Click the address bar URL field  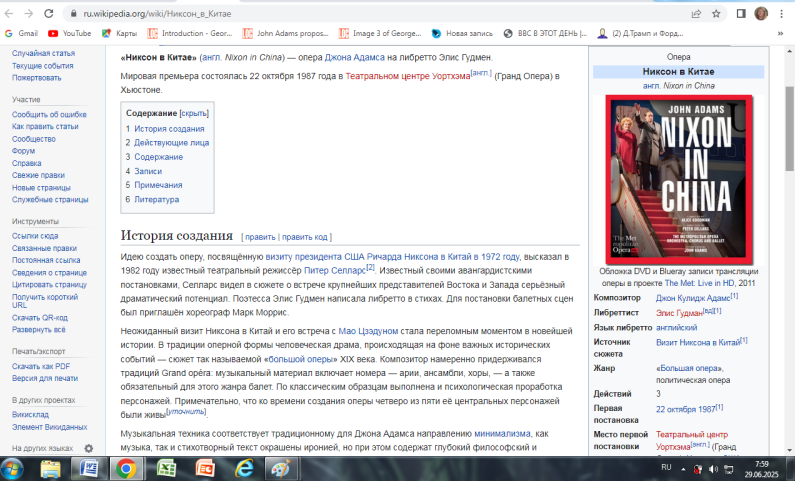[380, 14]
